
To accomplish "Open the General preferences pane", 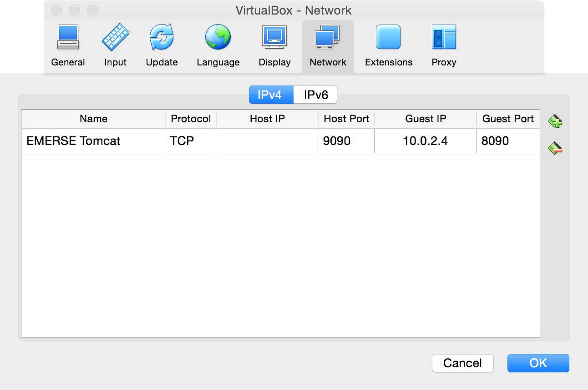I will pyautogui.click(x=68, y=46).
